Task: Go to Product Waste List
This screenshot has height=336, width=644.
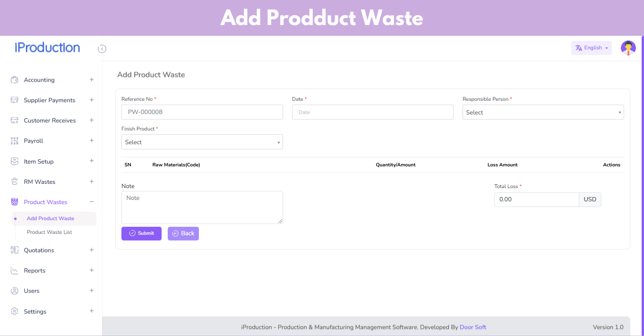Action: pos(50,232)
